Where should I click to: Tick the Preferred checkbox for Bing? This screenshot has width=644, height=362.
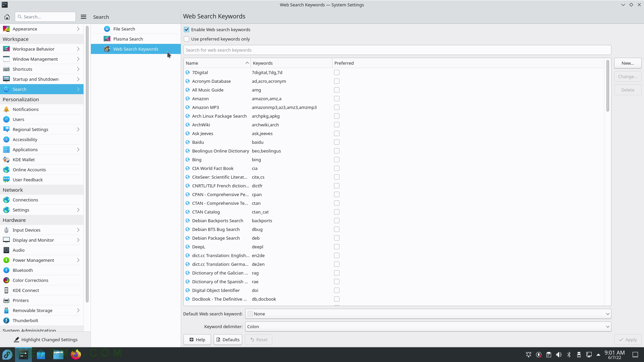click(337, 160)
